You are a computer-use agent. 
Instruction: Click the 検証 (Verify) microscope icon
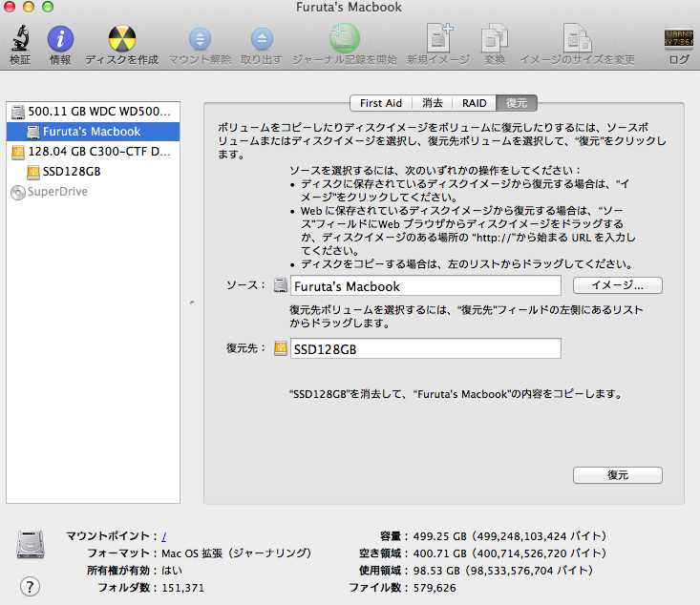coord(21,39)
